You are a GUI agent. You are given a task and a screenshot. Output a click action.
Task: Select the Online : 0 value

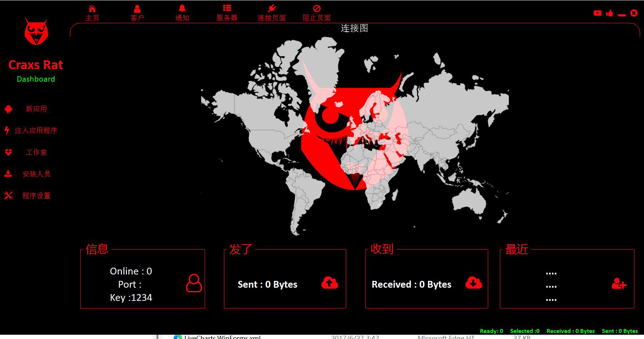point(131,271)
